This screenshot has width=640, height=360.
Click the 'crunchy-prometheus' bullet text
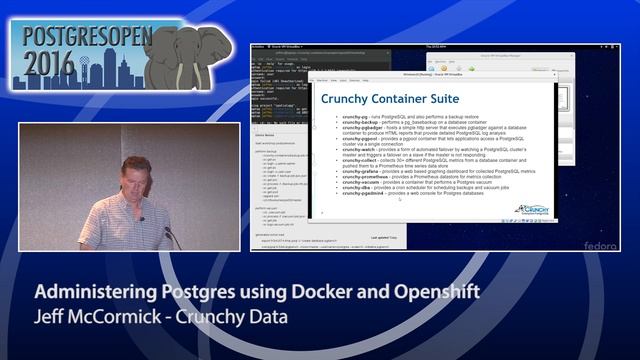pos(365,177)
